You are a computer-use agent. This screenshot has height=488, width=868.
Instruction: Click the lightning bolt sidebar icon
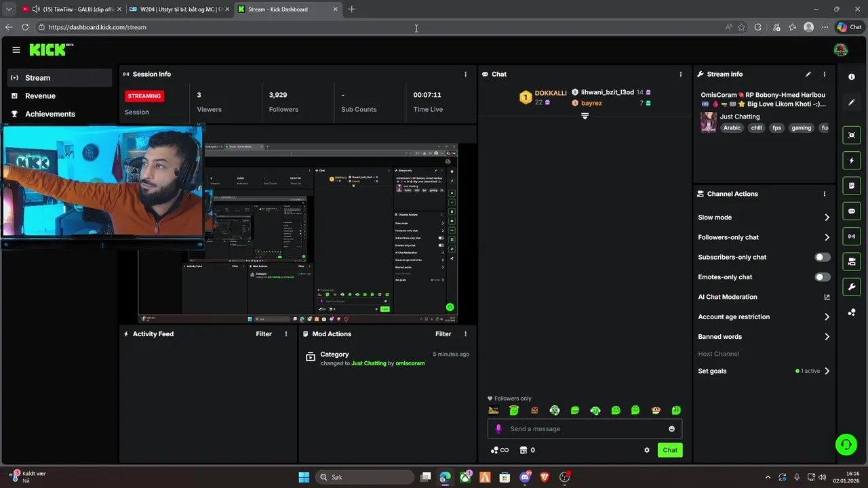[x=852, y=161]
